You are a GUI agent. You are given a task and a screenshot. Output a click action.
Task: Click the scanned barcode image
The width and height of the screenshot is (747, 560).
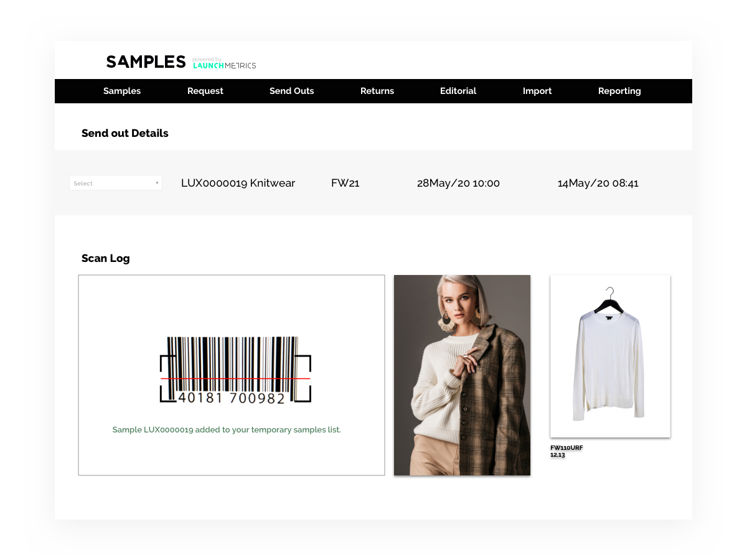point(235,371)
